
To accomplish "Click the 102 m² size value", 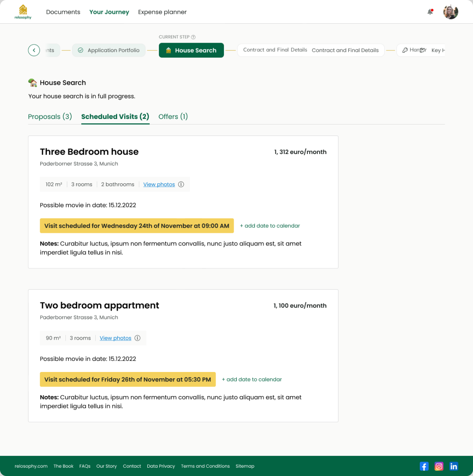I will (54, 184).
